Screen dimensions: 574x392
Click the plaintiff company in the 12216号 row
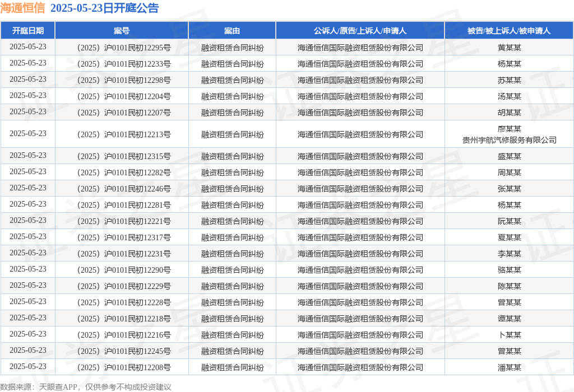click(360, 334)
